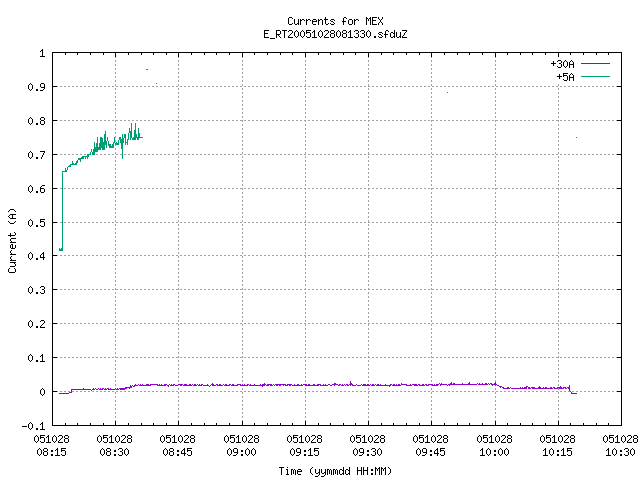Click the purple +30A drop at 10:00

click(500, 386)
